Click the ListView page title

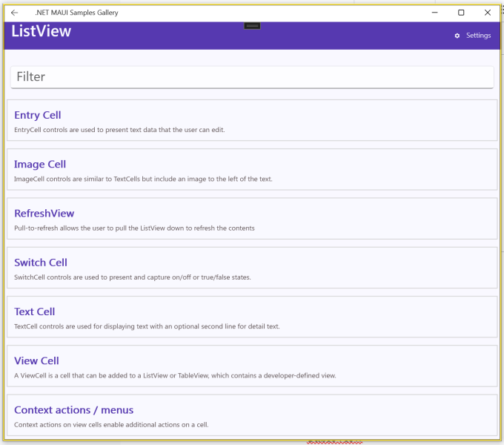(x=42, y=31)
